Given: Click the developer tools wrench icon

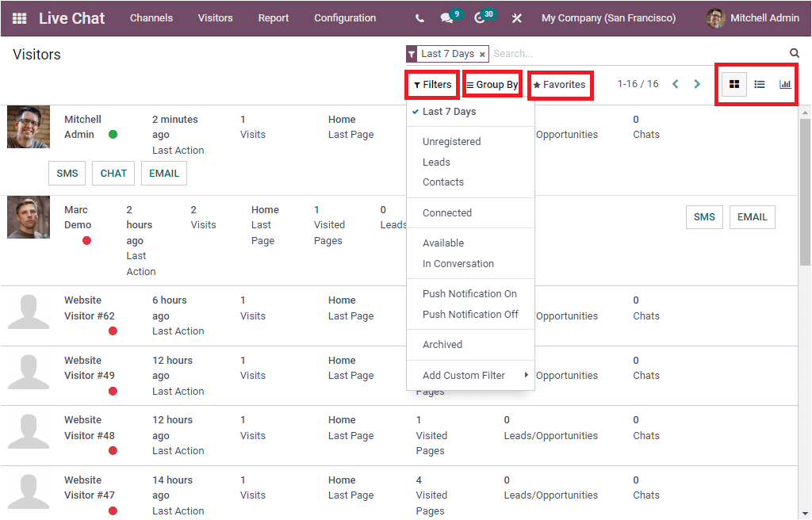Looking at the screenshot, I should [x=517, y=17].
